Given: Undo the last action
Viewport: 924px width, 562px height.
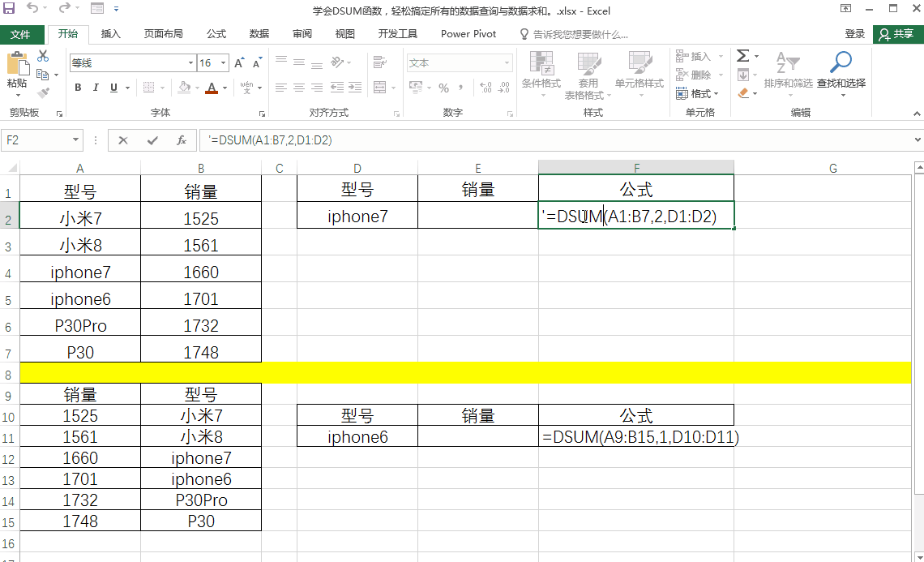Looking at the screenshot, I should pyautogui.click(x=32, y=8).
